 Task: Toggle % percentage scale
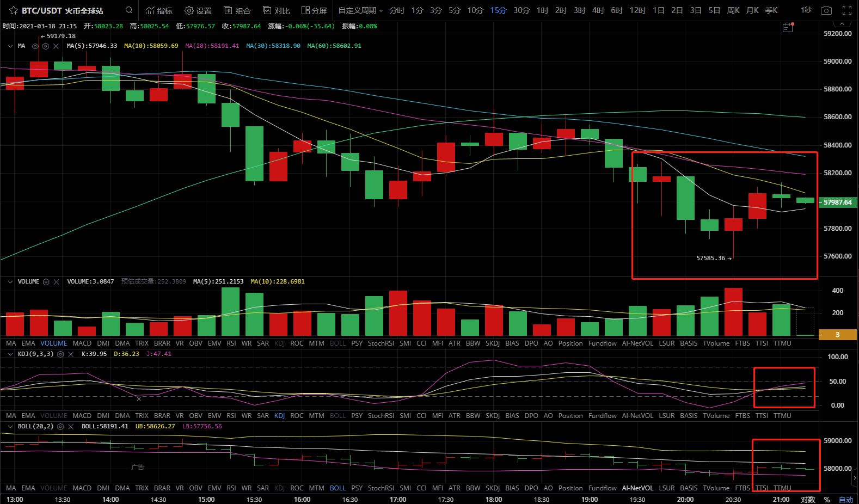coord(827,499)
